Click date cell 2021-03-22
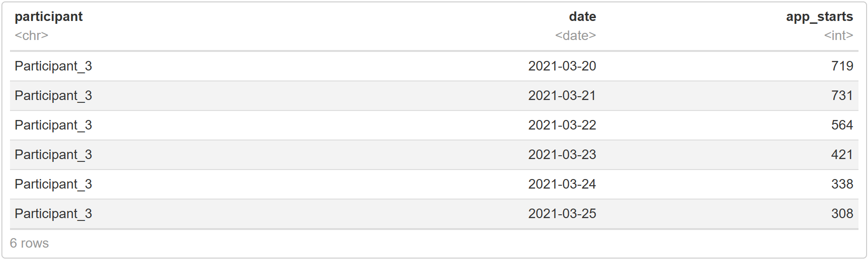This screenshot has height=260, width=868. [562, 125]
